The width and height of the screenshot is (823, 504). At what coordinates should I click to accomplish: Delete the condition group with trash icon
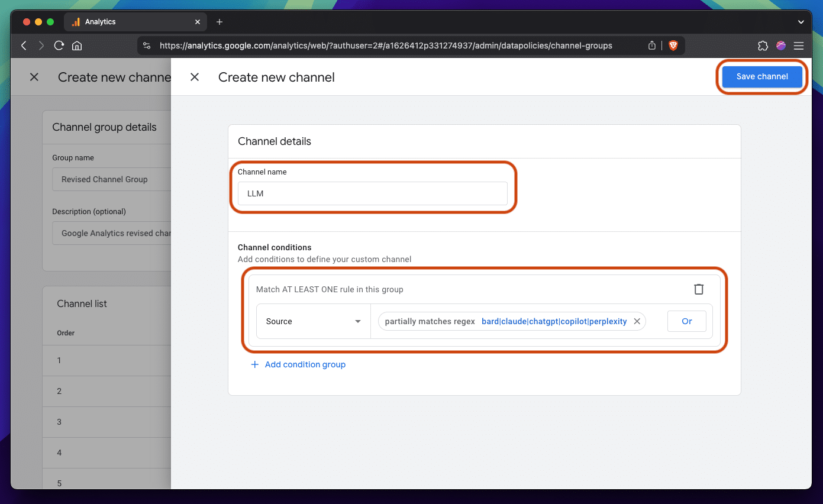pyautogui.click(x=699, y=289)
